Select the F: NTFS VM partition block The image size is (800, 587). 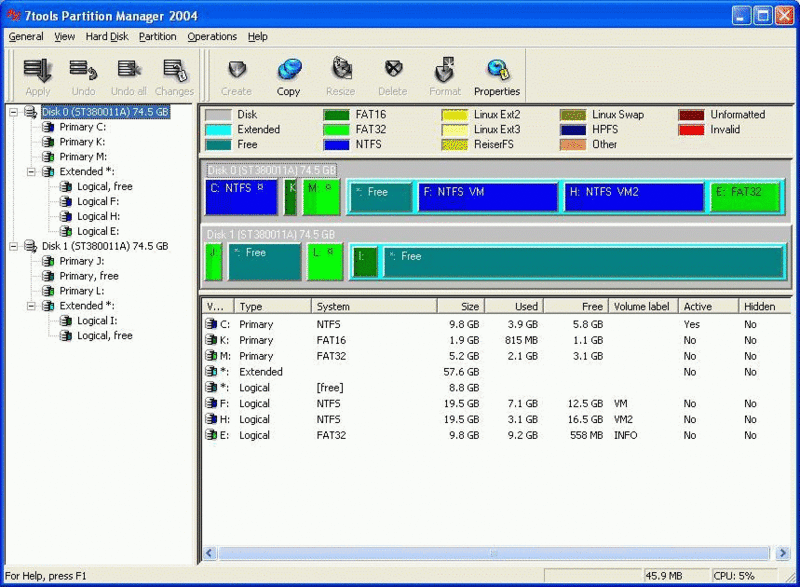[x=488, y=197]
